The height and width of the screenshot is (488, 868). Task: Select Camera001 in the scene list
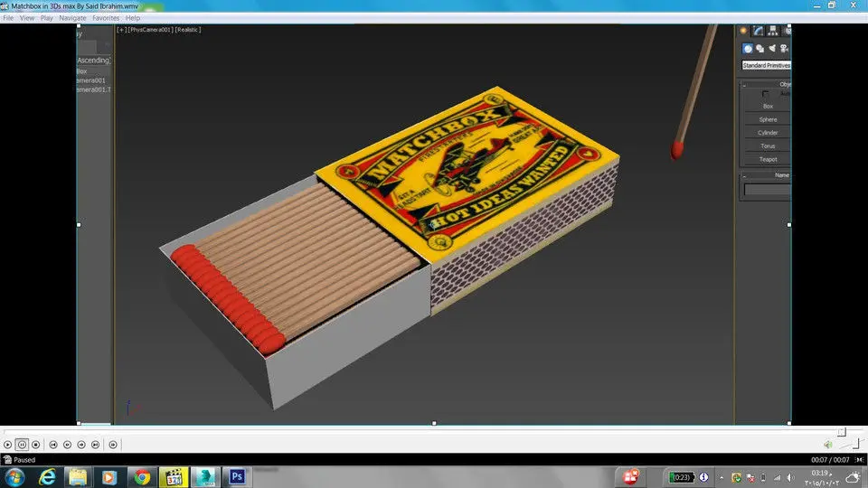90,80
